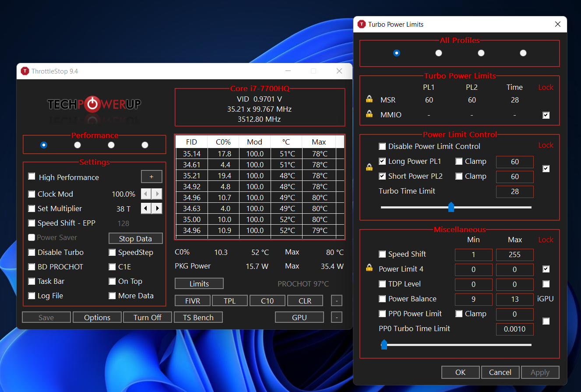The image size is (581, 392).
Task: Launch TS Bench
Action: pyautogui.click(x=198, y=317)
